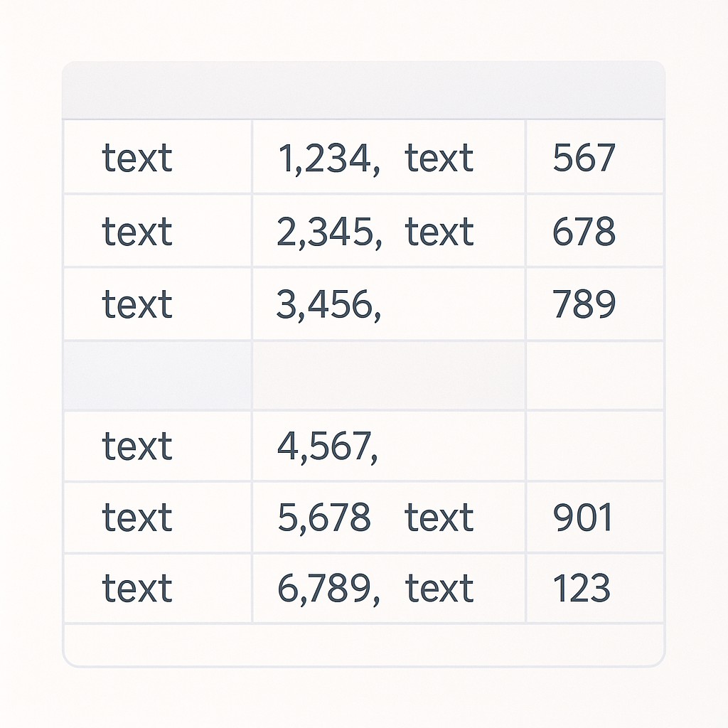This screenshot has height=728, width=728.
Task: Click the word "text" right after 1,234
Action: 439,158
